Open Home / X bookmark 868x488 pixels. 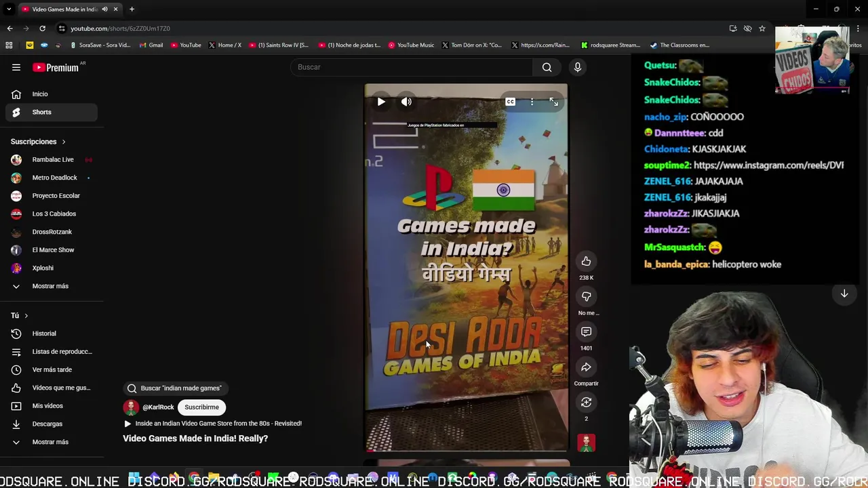point(224,45)
